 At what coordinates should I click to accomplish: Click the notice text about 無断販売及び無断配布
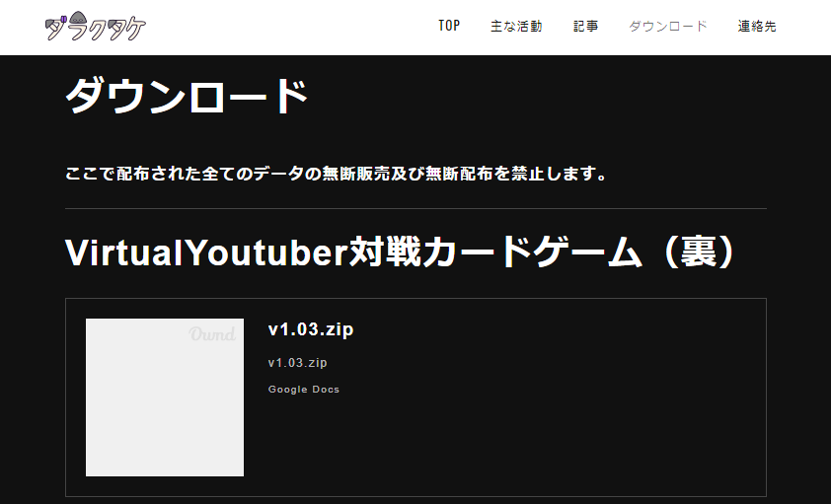coord(336,174)
